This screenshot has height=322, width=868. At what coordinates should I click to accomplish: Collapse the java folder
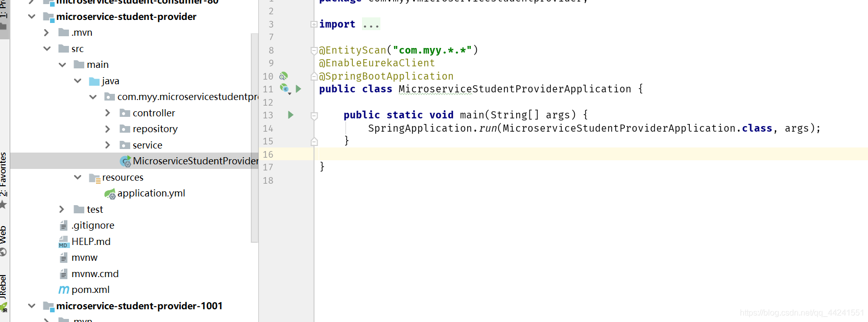[x=78, y=81]
